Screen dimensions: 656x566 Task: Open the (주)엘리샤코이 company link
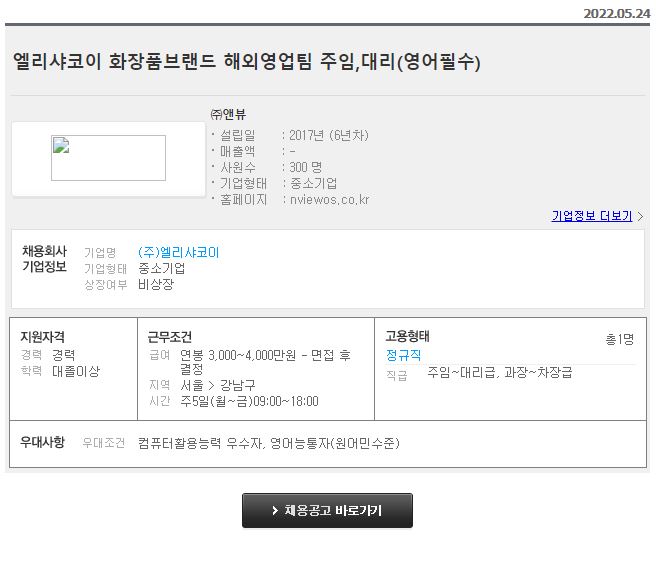pyautogui.click(x=179, y=252)
